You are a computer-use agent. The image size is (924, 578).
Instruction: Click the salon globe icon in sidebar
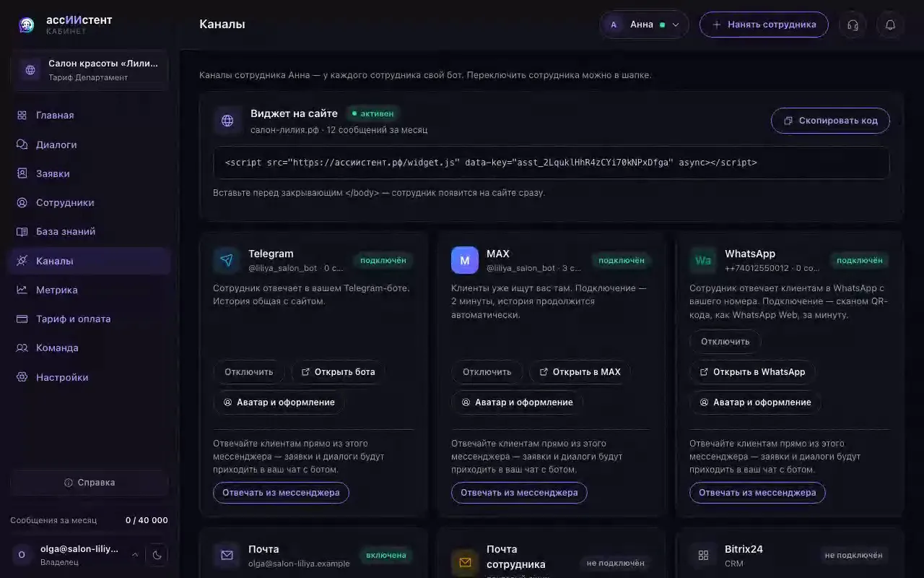pyautogui.click(x=30, y=70)
